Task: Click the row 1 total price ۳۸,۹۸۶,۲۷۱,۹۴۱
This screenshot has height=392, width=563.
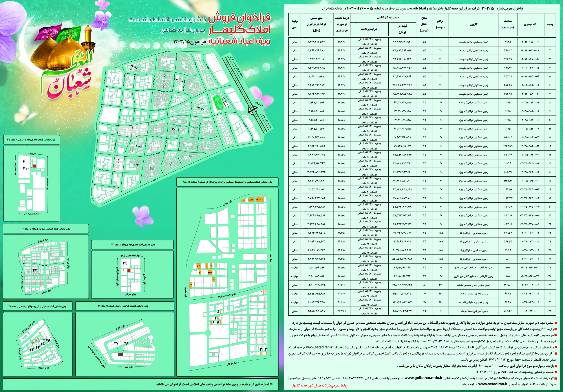Action: [x=402, y=42]
